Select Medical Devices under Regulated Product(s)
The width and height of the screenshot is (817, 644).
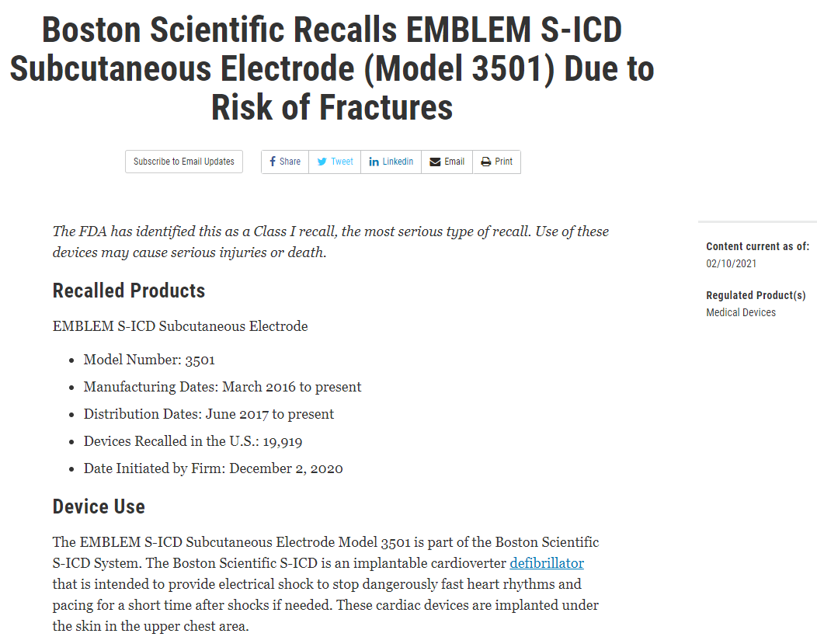[741, 312]
